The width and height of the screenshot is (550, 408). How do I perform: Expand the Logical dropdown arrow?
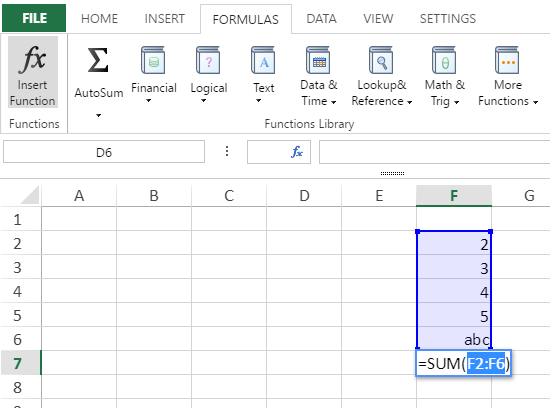[203, 101]
